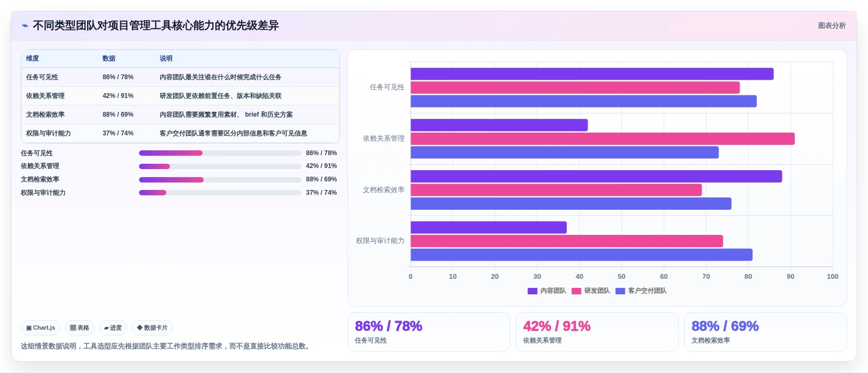
Task: Click the 依赖关系管理 progress bar
Action: coord(220,166)
